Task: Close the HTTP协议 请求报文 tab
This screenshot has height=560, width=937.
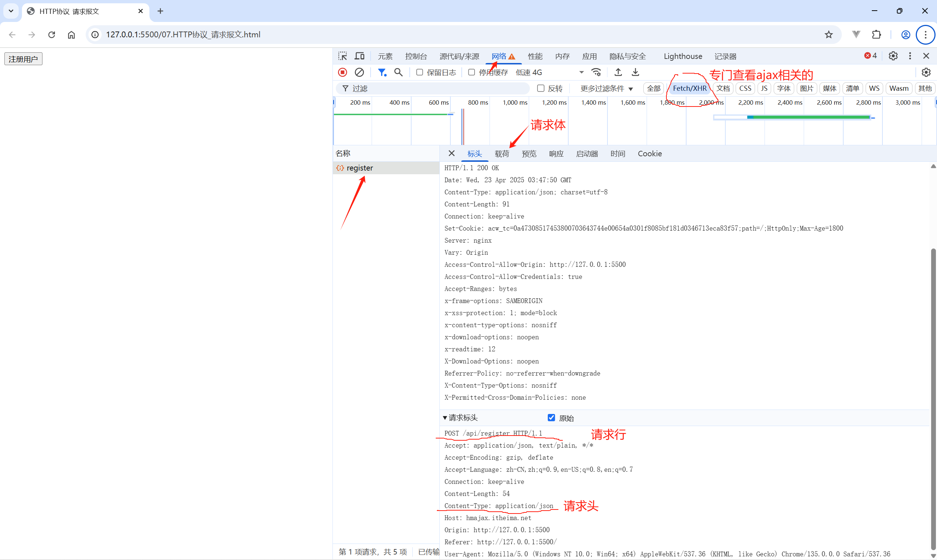Action: [141, 11]
